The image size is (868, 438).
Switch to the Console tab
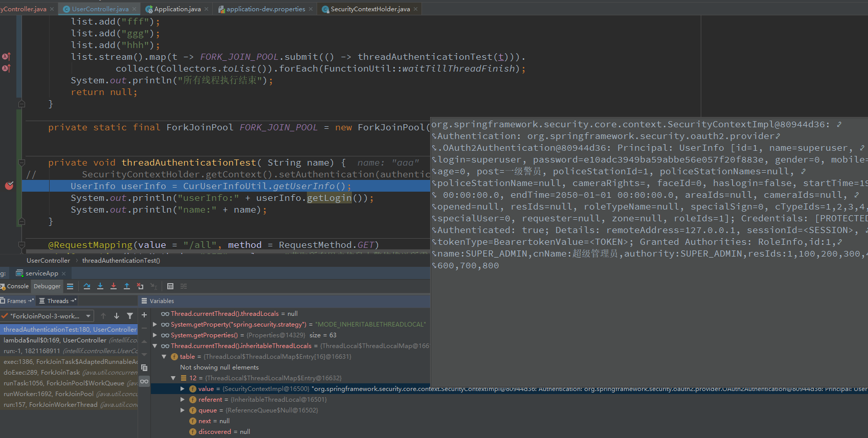coord(15,286)
